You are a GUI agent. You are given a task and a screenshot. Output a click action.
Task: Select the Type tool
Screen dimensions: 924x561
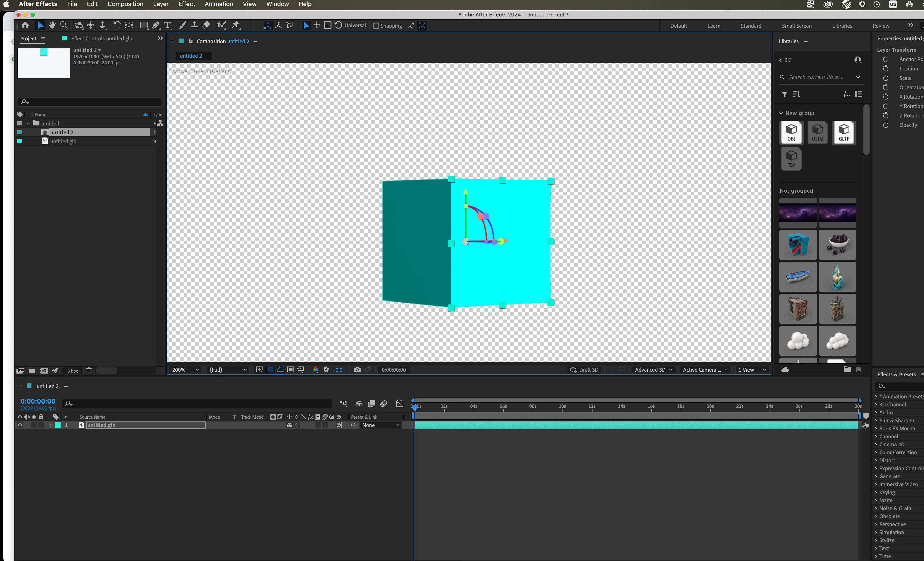coord(168,25)
